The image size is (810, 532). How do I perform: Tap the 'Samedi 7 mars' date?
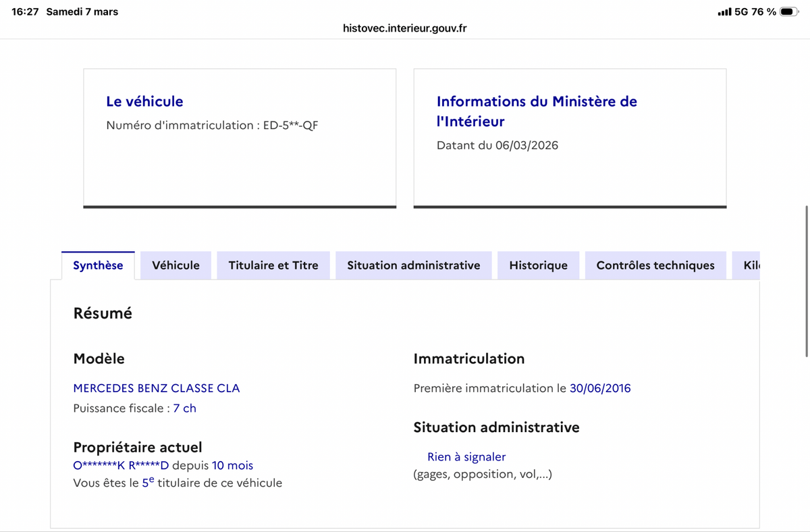pos(82,11)
